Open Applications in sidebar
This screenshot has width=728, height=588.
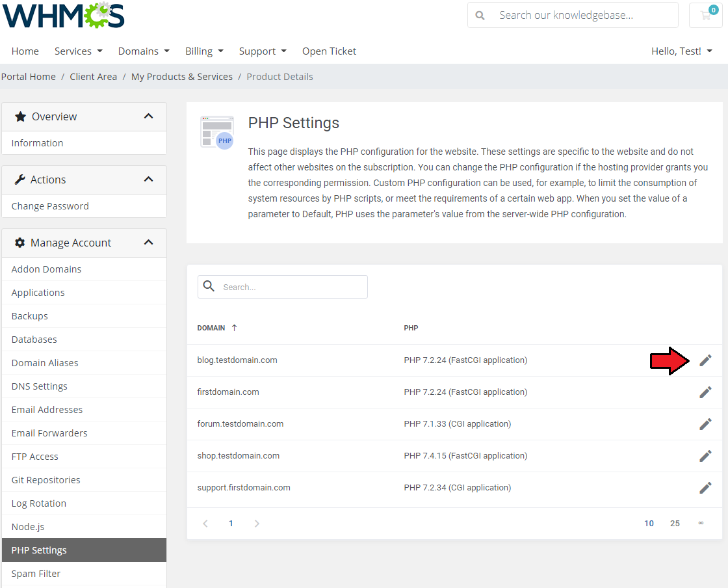click(84, 293)
